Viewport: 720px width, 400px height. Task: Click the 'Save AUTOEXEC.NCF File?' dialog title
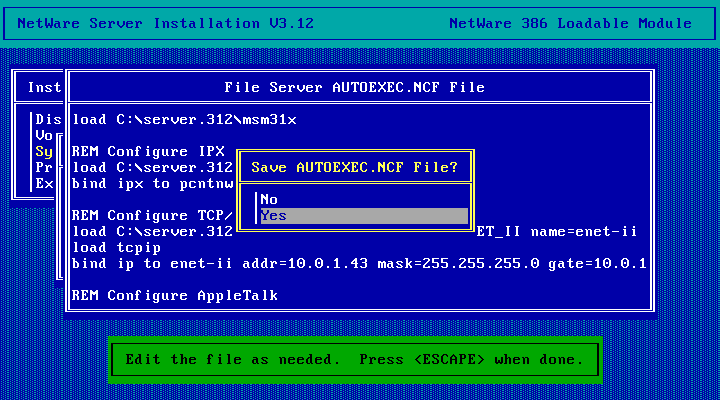click(354, 167)
